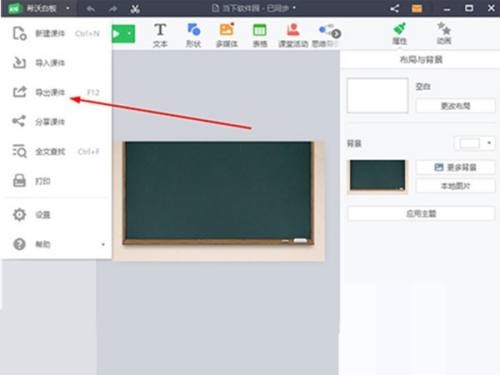Click the share icon in title bar

pyautogui.click(x=395, y=8)
